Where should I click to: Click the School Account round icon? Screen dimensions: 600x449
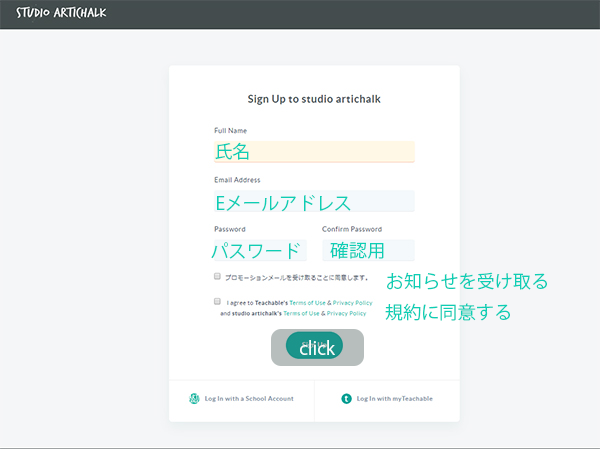point(194,399)
